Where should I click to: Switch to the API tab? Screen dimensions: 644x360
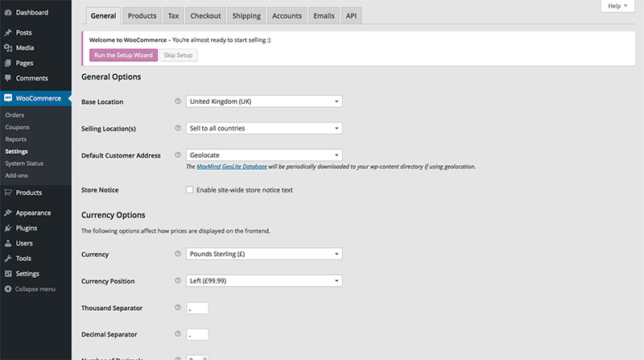[351, 15]
